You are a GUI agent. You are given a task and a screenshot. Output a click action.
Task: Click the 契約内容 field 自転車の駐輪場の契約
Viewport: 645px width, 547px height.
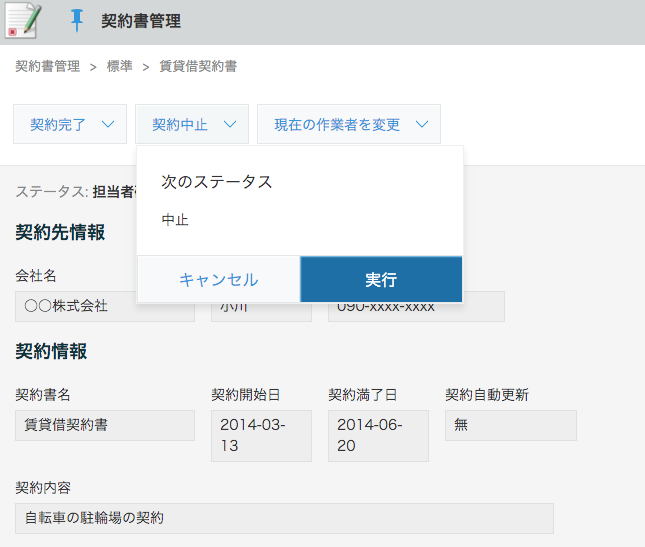284,518
